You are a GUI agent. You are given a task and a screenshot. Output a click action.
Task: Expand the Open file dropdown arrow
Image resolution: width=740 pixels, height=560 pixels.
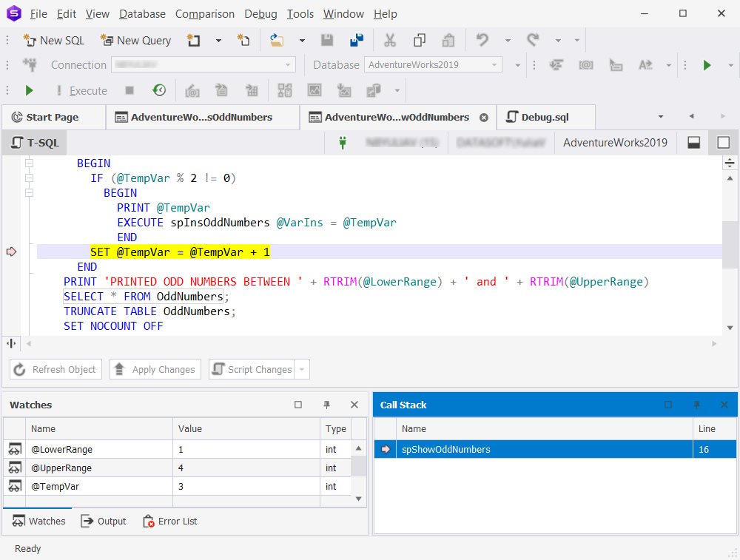point(302,41)
